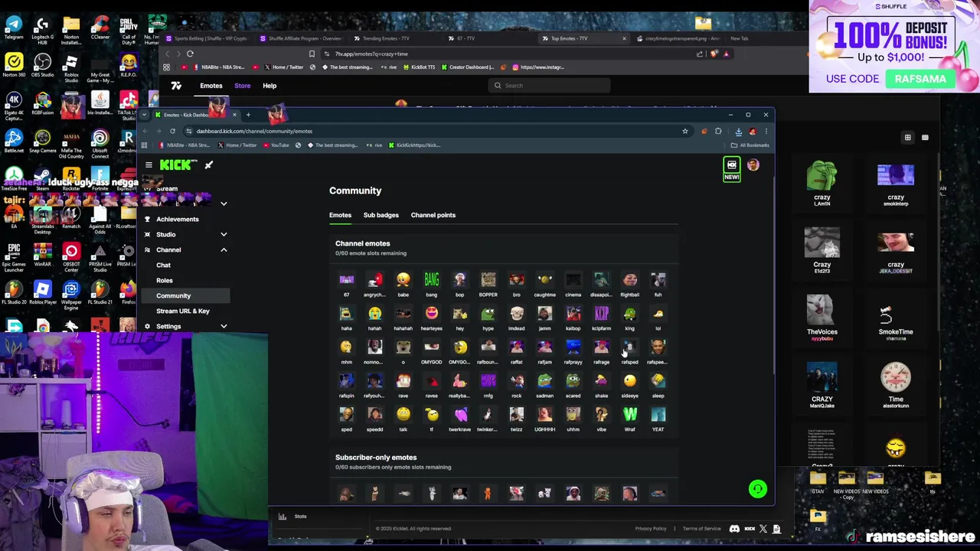The height and width of the screenshot is (551, 980).
Task: Select the 'OMYGOD' emote
Action: coord(432,347)
